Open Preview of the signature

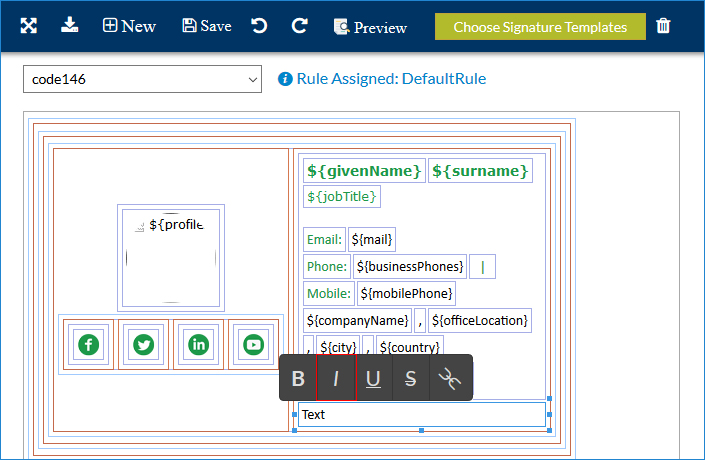pyautogui.click(x=369, y=27)
